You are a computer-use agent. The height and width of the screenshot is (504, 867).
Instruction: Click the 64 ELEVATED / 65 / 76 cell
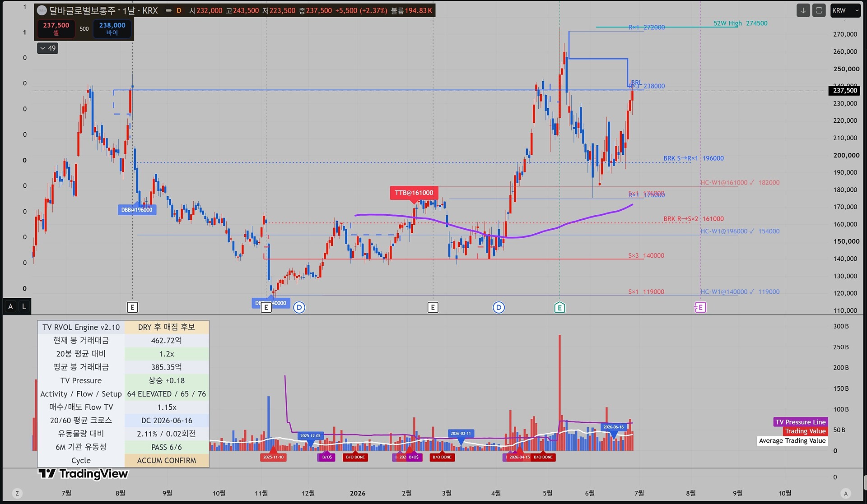(167, 394)
